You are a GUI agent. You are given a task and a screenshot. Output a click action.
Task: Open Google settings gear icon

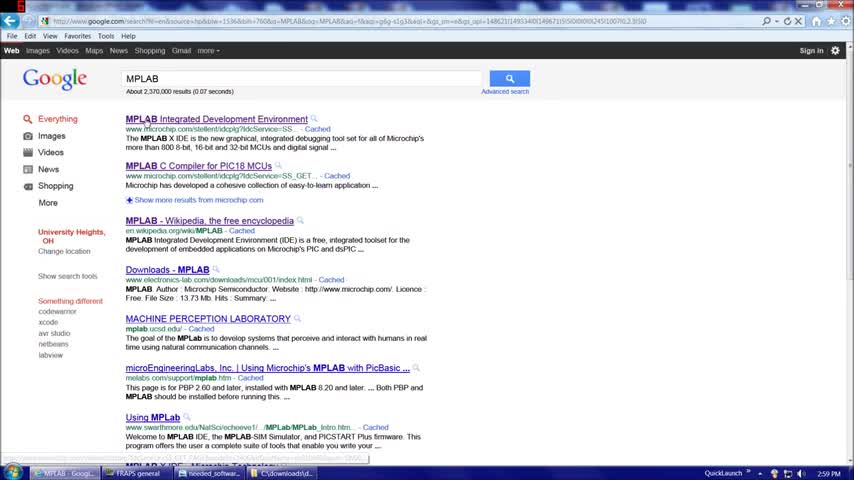[835, 51]
